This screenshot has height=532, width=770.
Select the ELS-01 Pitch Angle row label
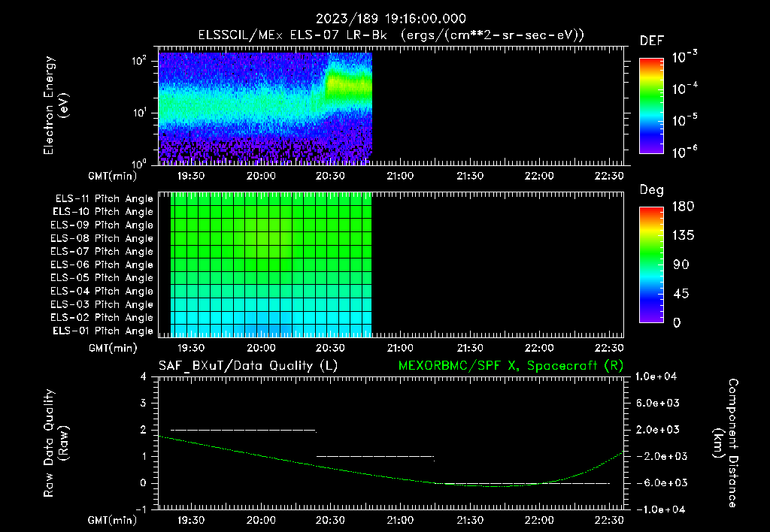[103, 331]
